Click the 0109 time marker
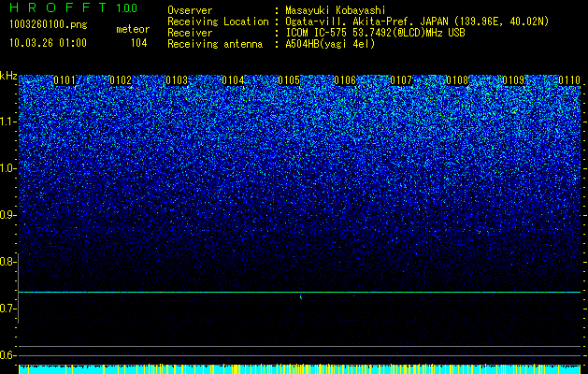588x374 pixels. coord(513,80)
